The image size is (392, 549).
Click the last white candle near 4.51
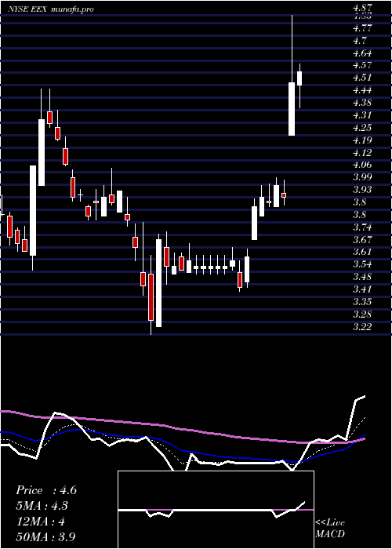pyautogui.click(x=299, y=78)
